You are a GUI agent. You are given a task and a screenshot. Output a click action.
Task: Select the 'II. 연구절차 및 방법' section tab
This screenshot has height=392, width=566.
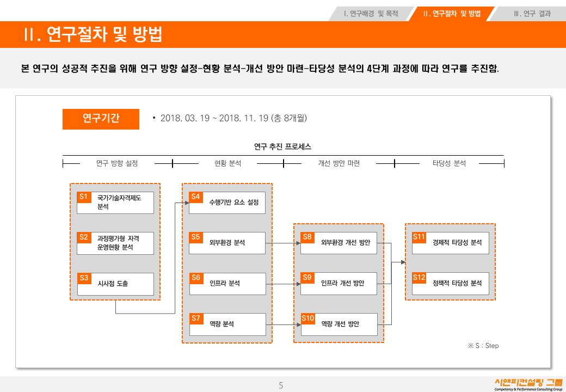[452, 14]
